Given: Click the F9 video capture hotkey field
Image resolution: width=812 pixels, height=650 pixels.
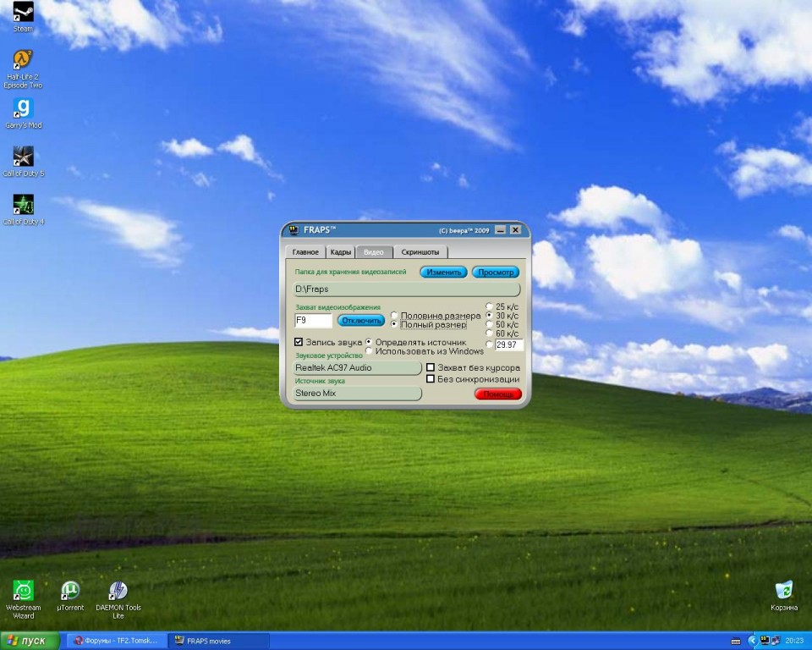Looking at the screenshot, I should [x=313, y=321].
